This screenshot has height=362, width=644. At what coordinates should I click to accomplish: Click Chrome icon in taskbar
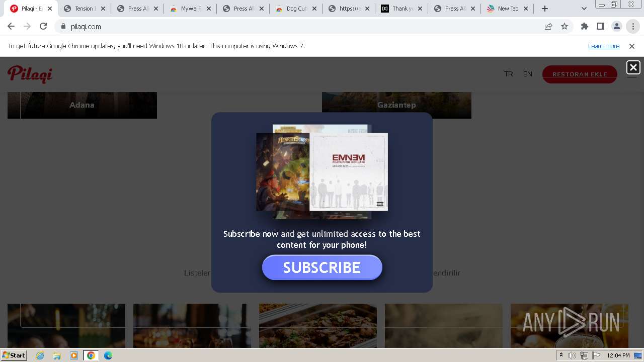coord(91,355)
